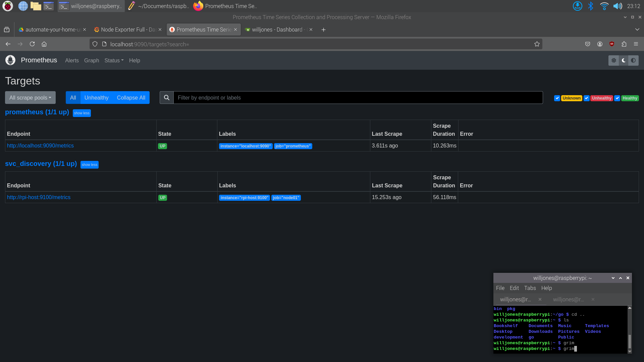Switch to second willjones terminal tab
Viewport: 644px width, 362px height.
coord(569,299)
